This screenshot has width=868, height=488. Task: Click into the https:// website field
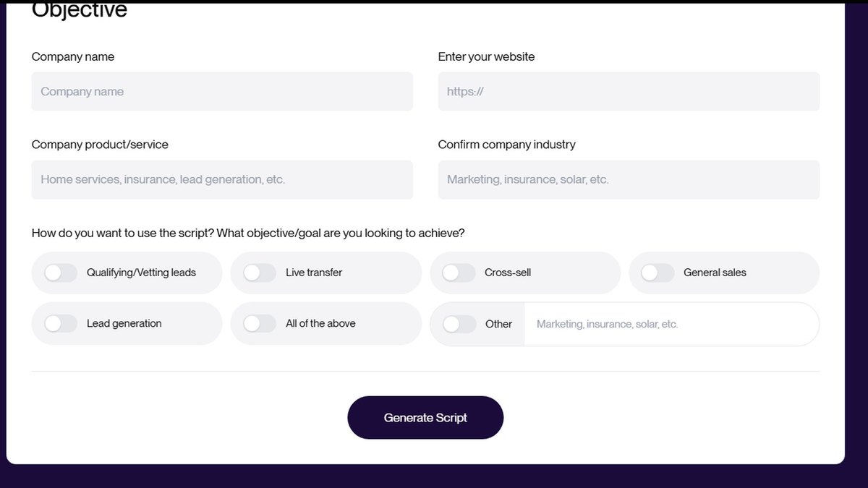[x=629, y=91]
